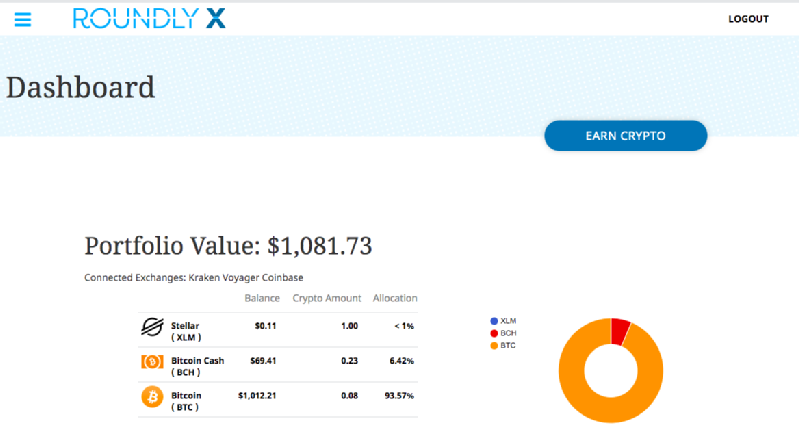Select the red BCH legend swatch
Screen dimensions: 799x432
pyautogui.click(x=494, y=333)
